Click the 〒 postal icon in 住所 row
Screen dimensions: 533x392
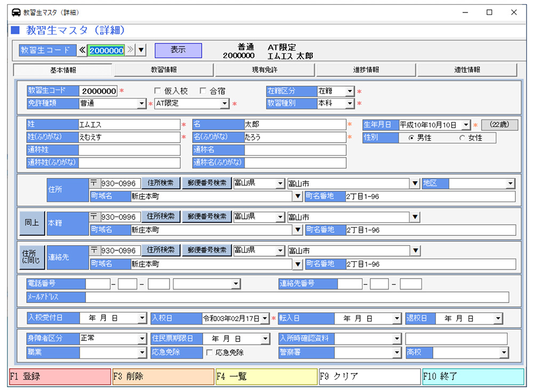point(94,183)
